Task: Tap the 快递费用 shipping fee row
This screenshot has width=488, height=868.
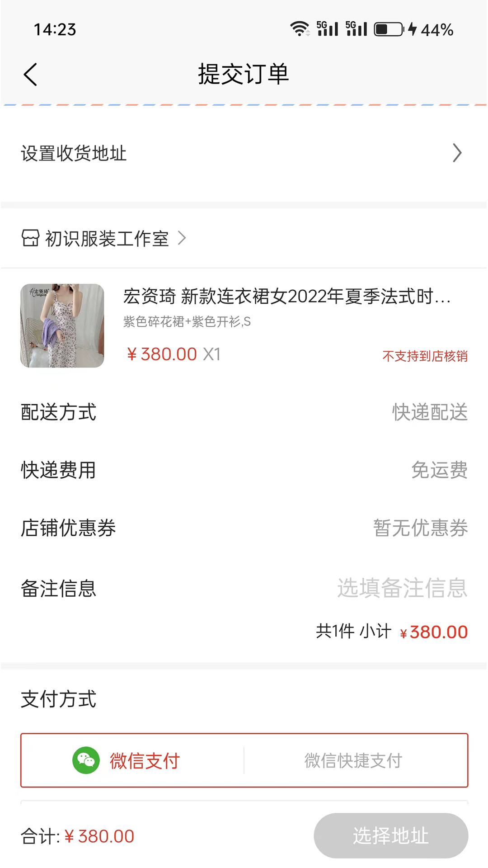Action: point(244,470)
